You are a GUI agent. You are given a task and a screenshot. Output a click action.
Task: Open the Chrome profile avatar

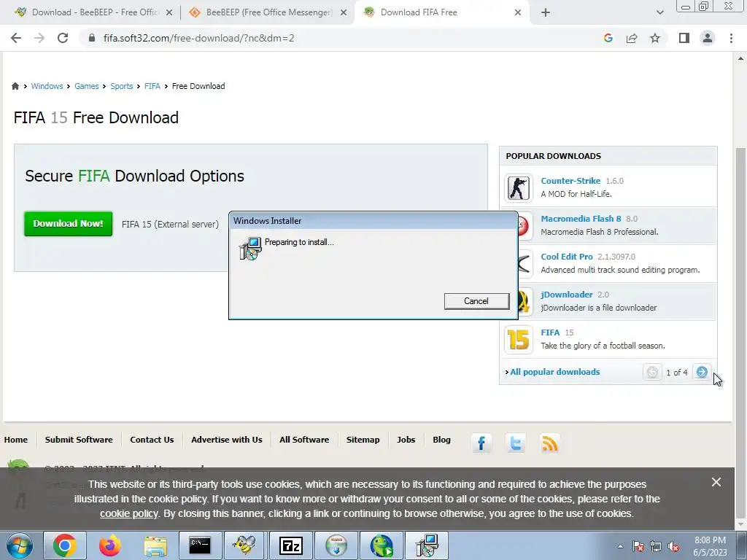708,38
